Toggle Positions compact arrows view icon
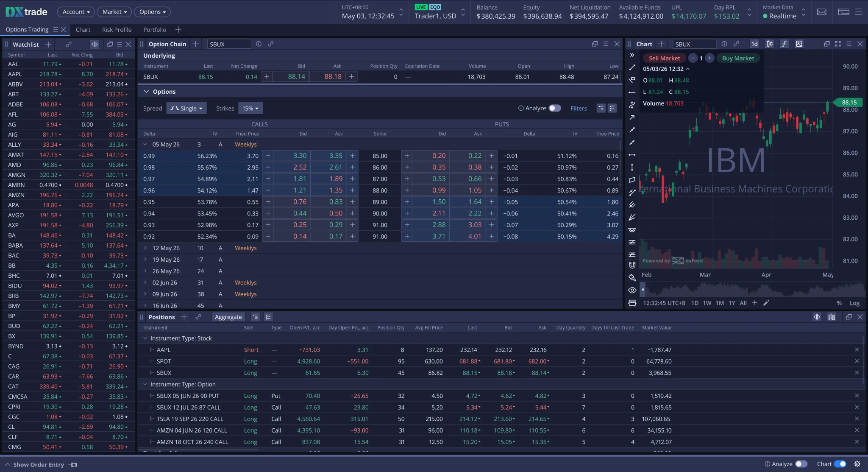This screenshot has width=868, height=472. [817, 317]
